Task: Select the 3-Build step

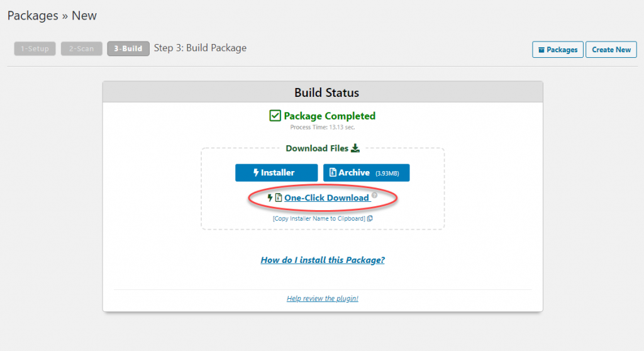Action: tap(128, 48)
